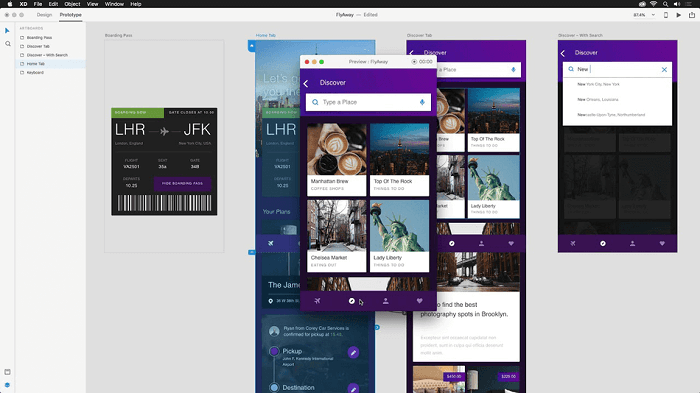Screen dimensions: 700x393
Task: Open the XD app menu
Action: [x=23, y=4]
